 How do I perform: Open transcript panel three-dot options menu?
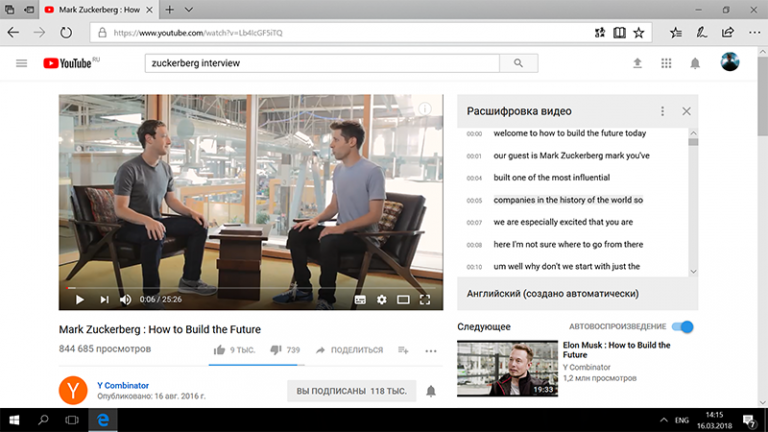pos(662,111)
